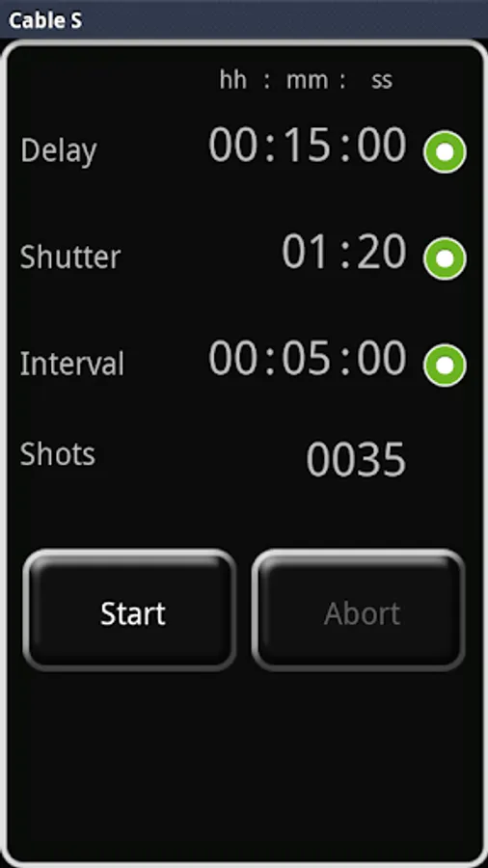Click the Shots label
The image size is (488, 868).
pyautogui.click(x=58, y=454)
